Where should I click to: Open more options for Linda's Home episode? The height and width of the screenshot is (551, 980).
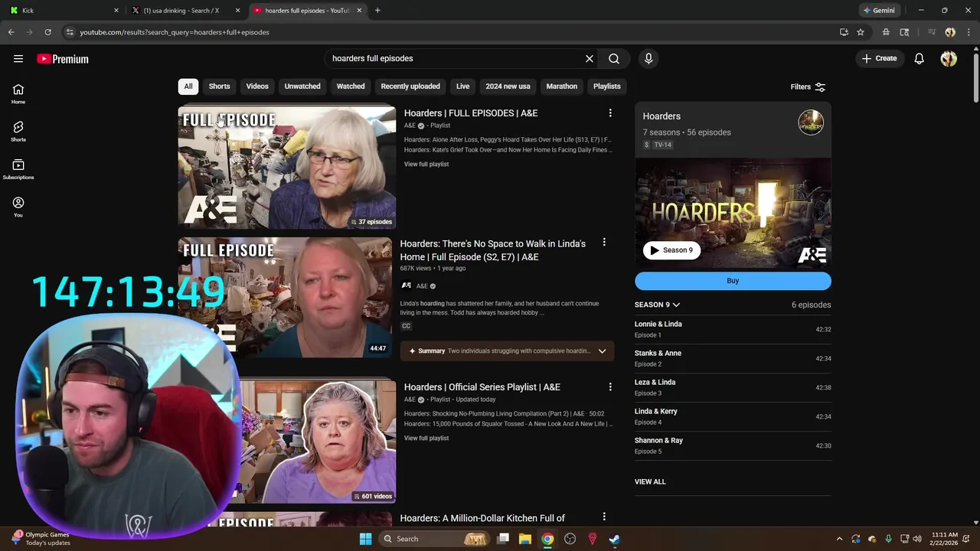click(x=604, y=242)
